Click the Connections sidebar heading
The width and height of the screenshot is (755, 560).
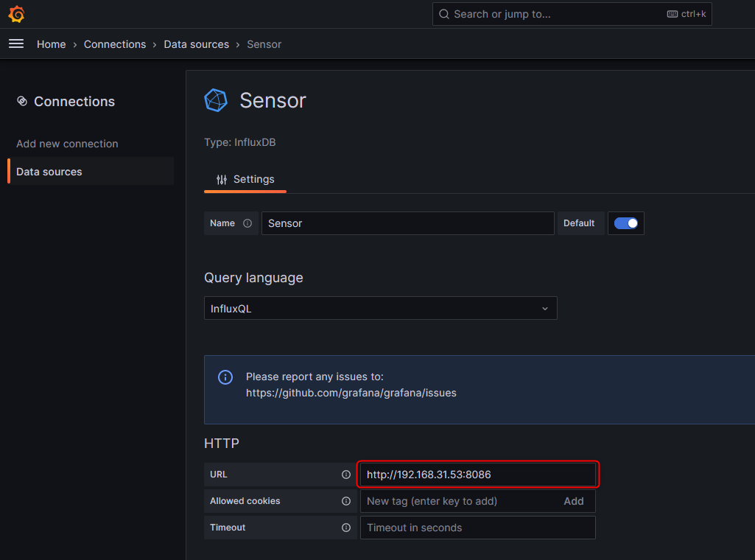tap(74, 102)
